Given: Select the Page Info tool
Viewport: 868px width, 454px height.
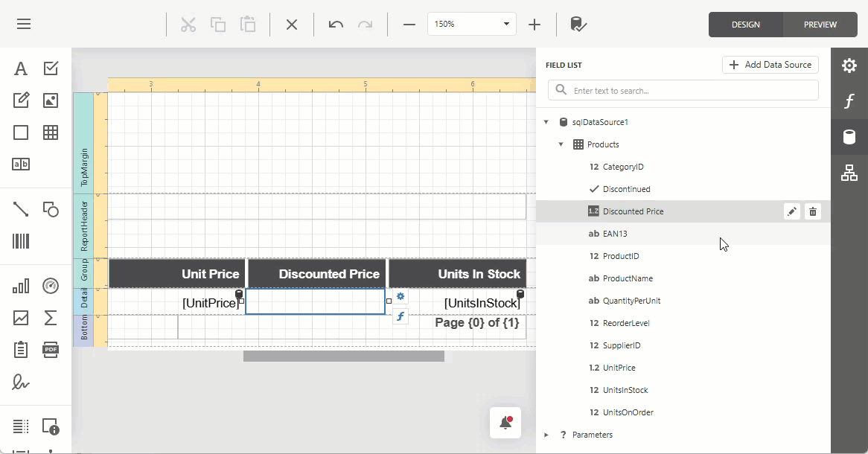Looking at the screenshot, I should point(51,426).
